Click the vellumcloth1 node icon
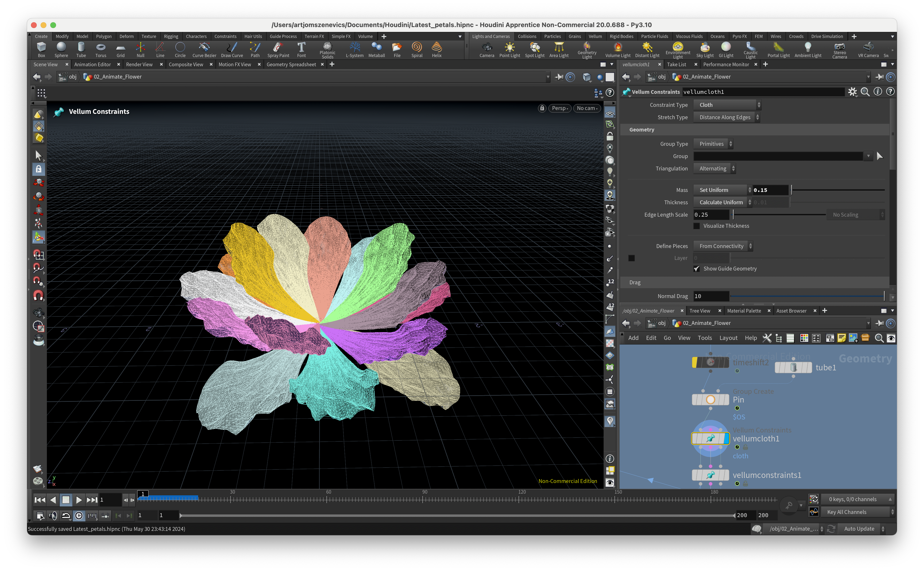 click(710, 439)
